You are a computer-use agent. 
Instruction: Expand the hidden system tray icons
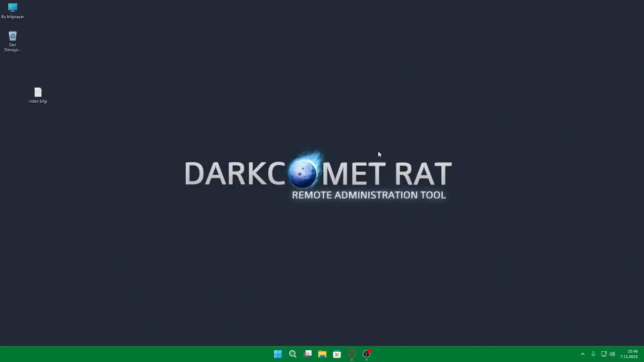583,354
